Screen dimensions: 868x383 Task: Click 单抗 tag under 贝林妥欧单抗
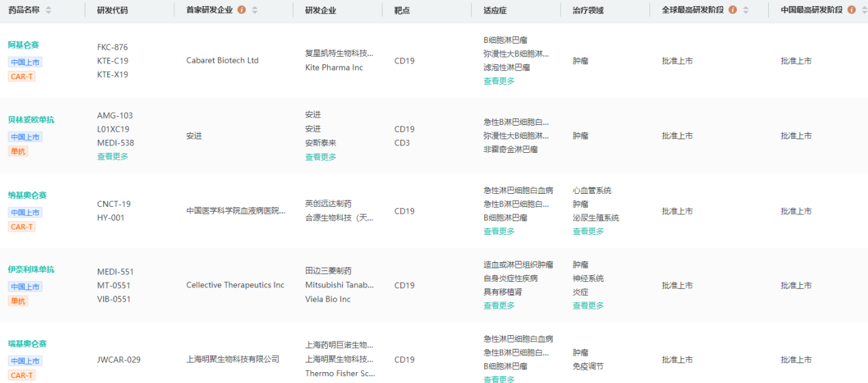click(18, 152)
